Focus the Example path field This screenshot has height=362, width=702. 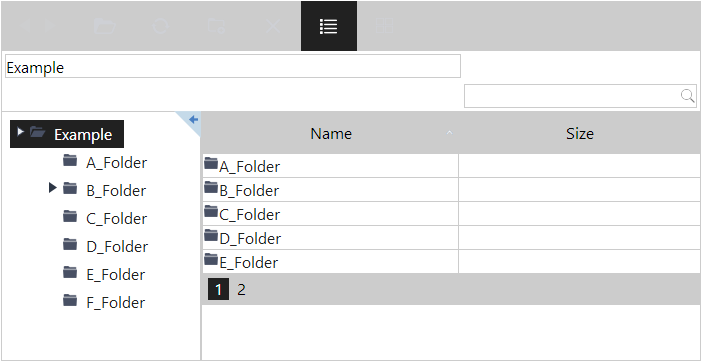click(x=233, y=66)
